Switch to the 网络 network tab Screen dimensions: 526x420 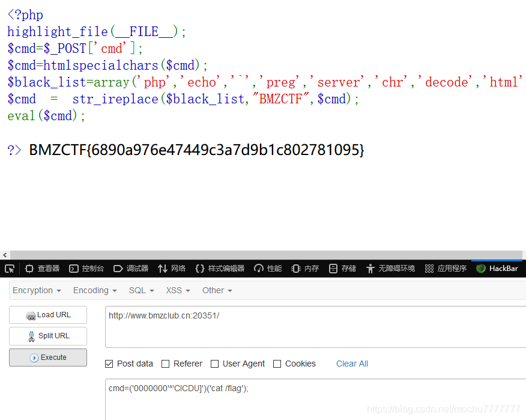172,269
